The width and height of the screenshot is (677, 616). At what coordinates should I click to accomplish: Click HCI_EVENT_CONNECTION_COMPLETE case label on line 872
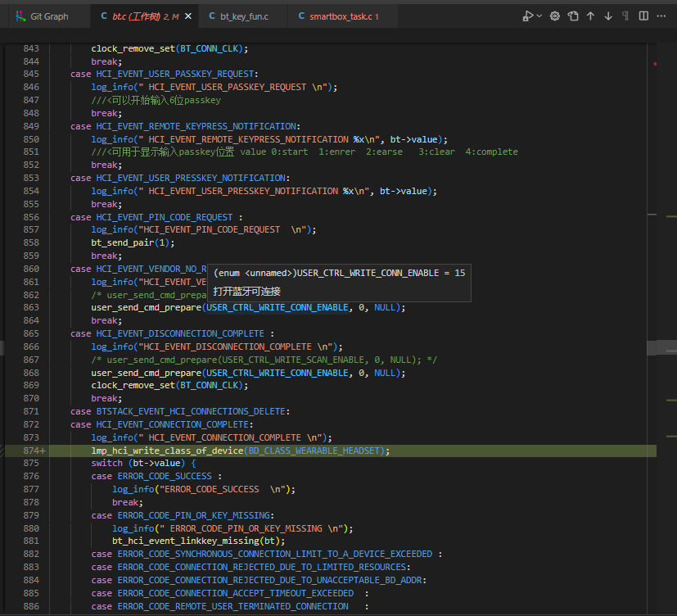click(x=172, y=424)
